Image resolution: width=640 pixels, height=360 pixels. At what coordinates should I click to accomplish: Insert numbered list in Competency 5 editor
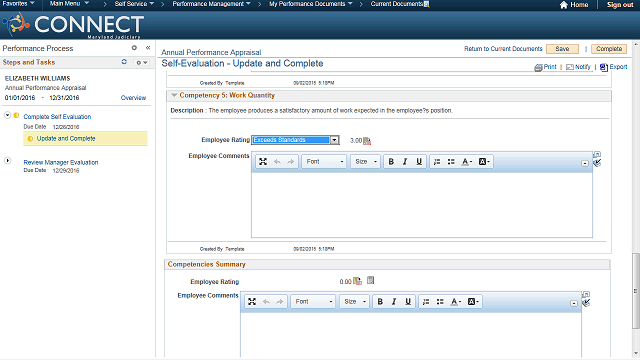[437, 162]
